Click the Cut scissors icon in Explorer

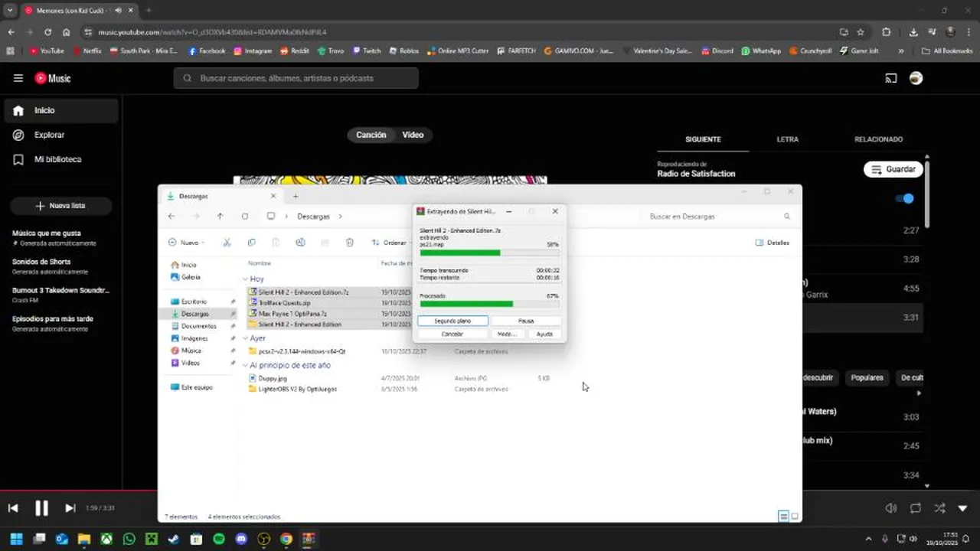click(x=227, y=243)
